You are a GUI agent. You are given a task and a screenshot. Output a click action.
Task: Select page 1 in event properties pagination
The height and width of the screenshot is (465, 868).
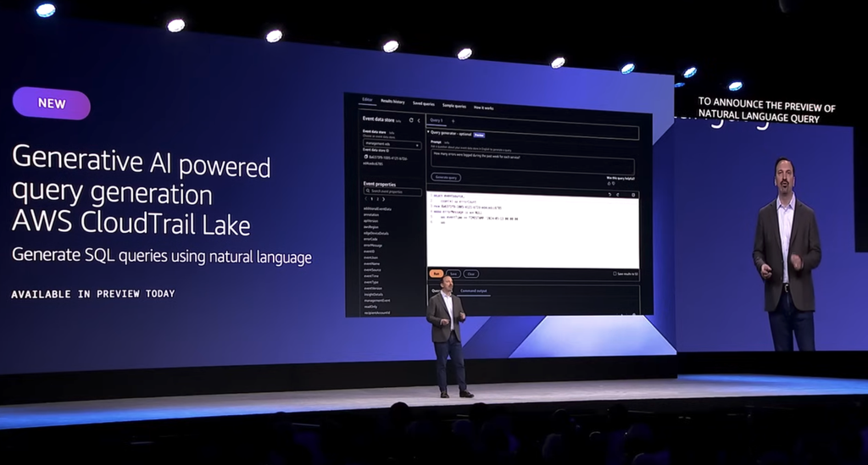pyautogui.click(x=372, y=199)
